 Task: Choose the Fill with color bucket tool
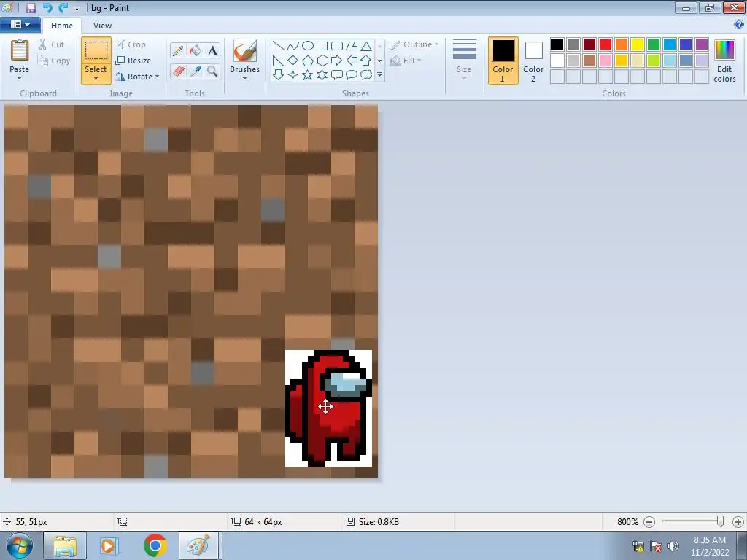pyautogui.click(x=196, y=50)
